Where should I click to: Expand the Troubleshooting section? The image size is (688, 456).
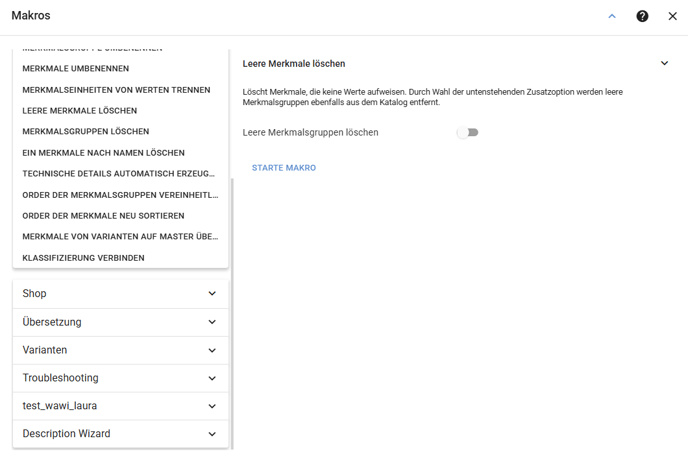click(x=121, y=378)
